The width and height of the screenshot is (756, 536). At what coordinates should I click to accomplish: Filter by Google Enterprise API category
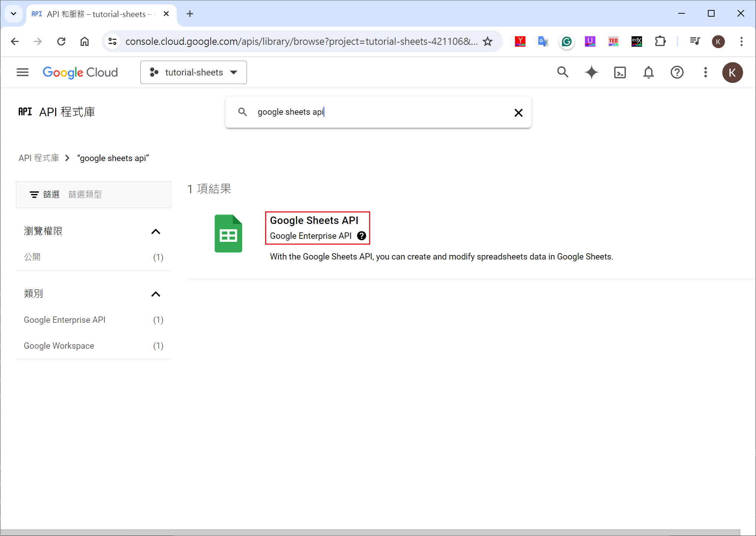point(65,320)
